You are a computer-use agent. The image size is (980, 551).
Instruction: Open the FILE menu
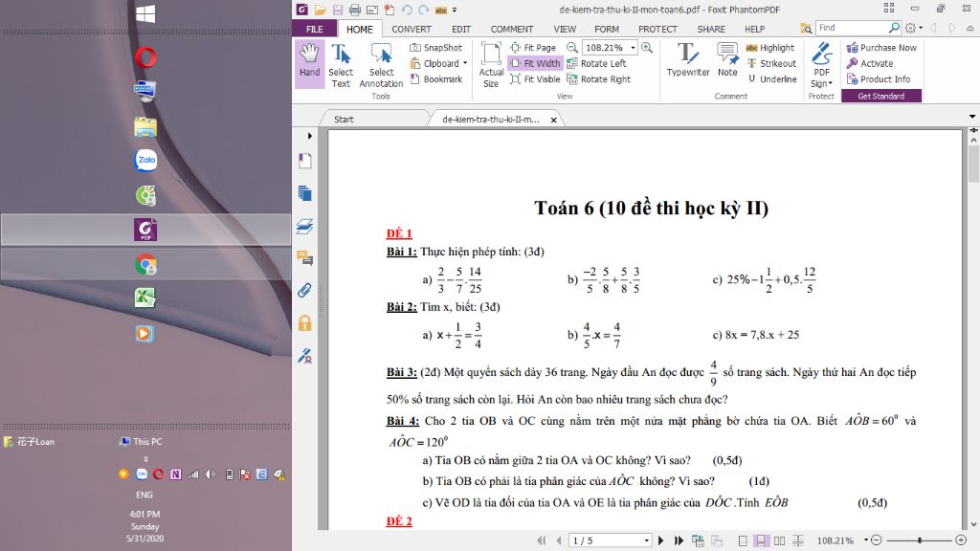click(x=314, y=29)
